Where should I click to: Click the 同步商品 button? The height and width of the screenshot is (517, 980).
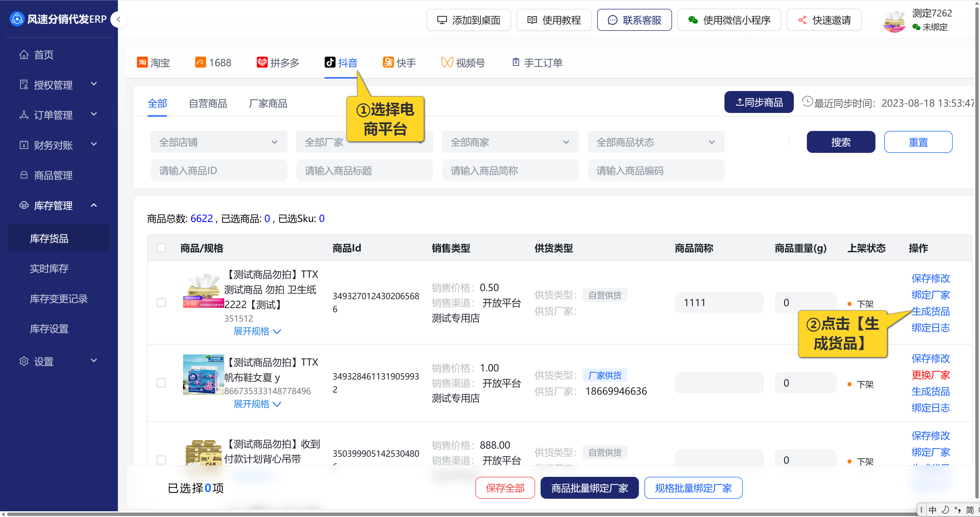coord(759,102)
